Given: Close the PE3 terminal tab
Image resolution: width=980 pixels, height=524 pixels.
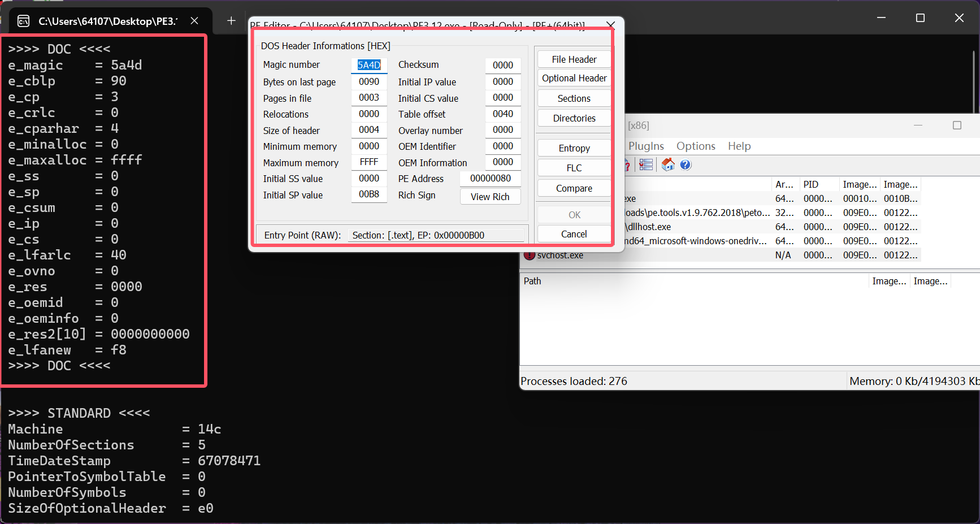Looking at the screenshot, I should click(194, 21).
